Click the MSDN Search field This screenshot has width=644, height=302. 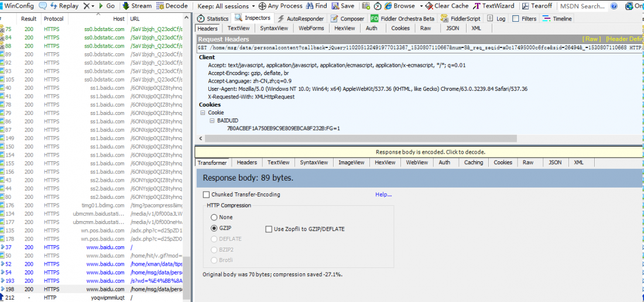pyautogui.click(x=583, y=6)
